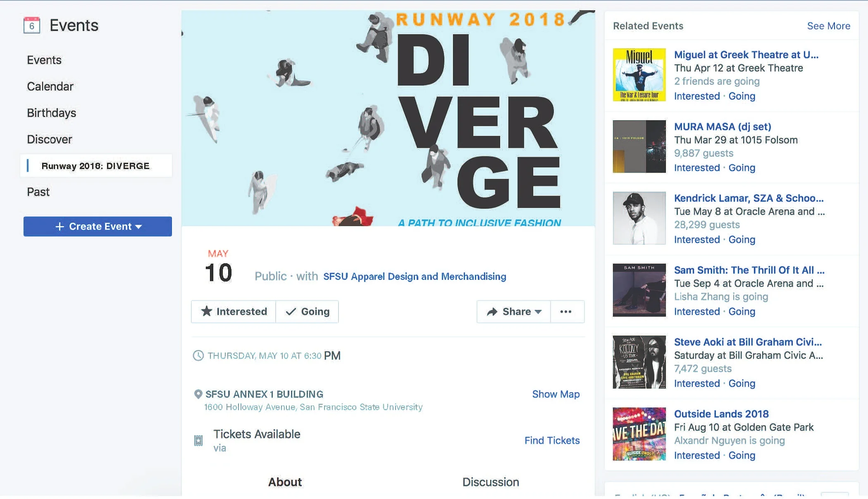Click the location pin icon
Screen dimensions: 868x499
click(198, 394)
